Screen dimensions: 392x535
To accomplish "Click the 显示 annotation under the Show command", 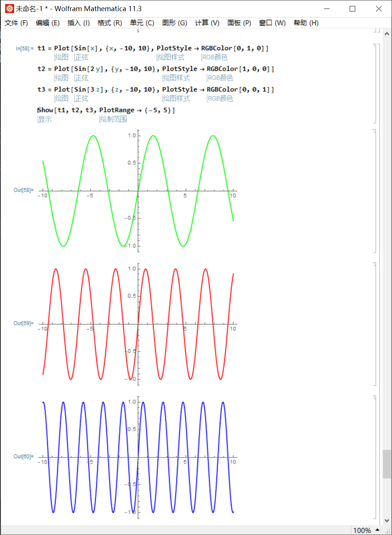I will click(x=45, y=119).
